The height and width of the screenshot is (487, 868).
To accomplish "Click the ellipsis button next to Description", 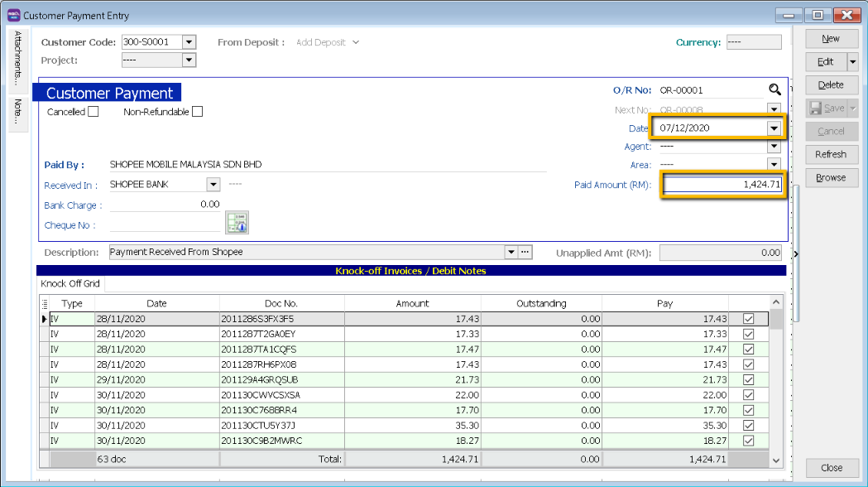I will (x=525, y=252).
